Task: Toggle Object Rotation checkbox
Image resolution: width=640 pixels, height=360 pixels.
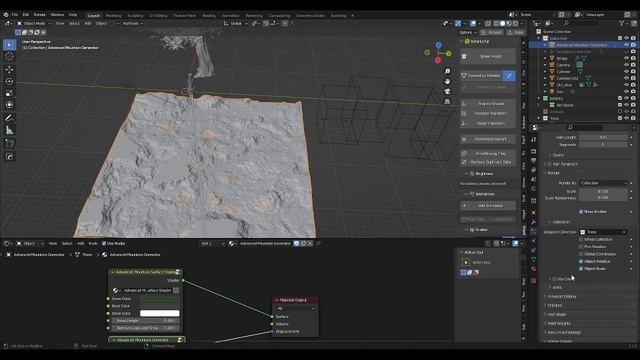Action: [x=581, y=262]
